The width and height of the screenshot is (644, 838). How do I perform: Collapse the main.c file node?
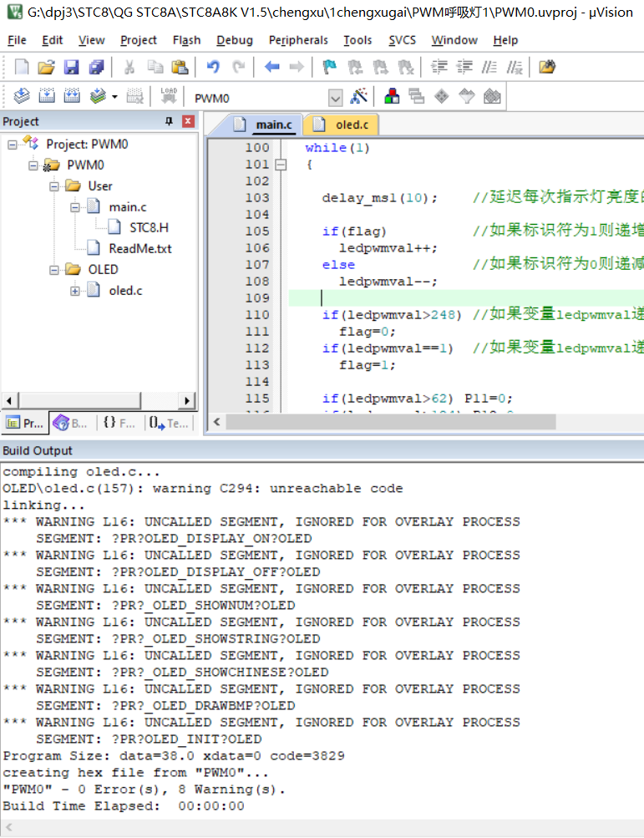pos(75,207)
